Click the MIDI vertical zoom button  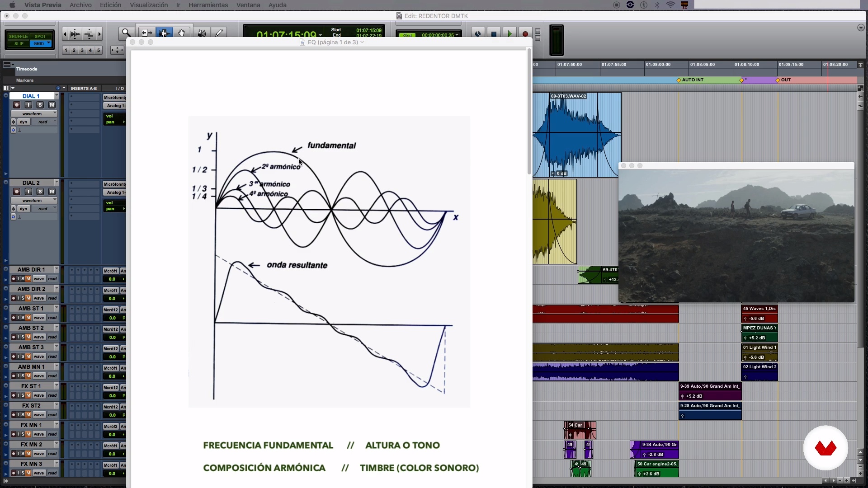(x=89, y=34)
